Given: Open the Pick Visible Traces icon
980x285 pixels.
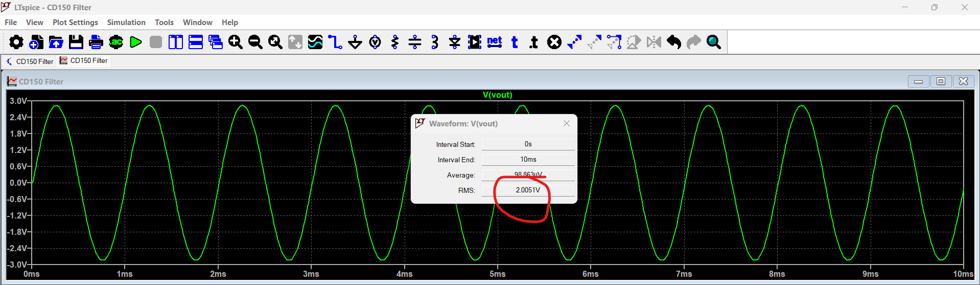Looking at the screenshot, I should 315,42.
